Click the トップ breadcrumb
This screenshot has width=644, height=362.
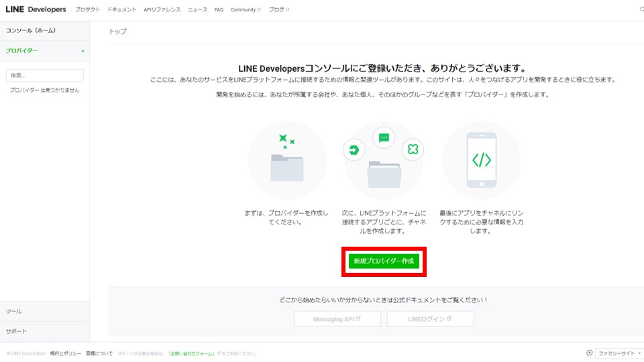click(117, 32)
